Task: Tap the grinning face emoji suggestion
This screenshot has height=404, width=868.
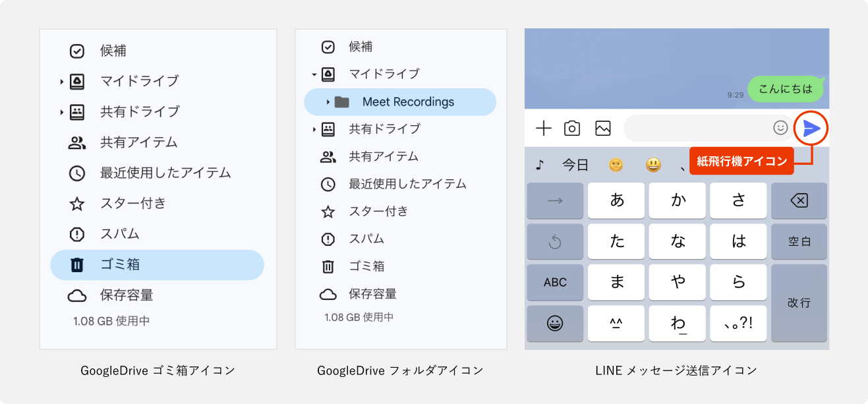Action: pyautogui.click(x=653, y=165)
